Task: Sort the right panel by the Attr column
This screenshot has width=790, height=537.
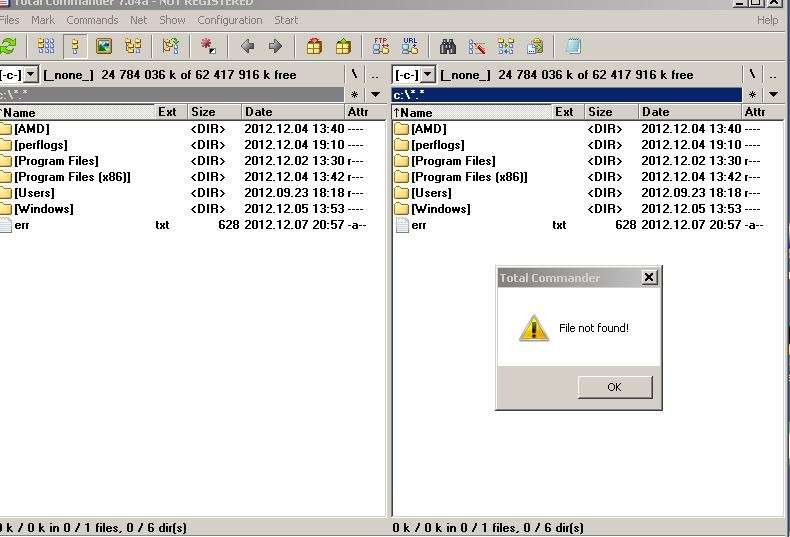Action: pyautogui.click(x=763, y=112)
